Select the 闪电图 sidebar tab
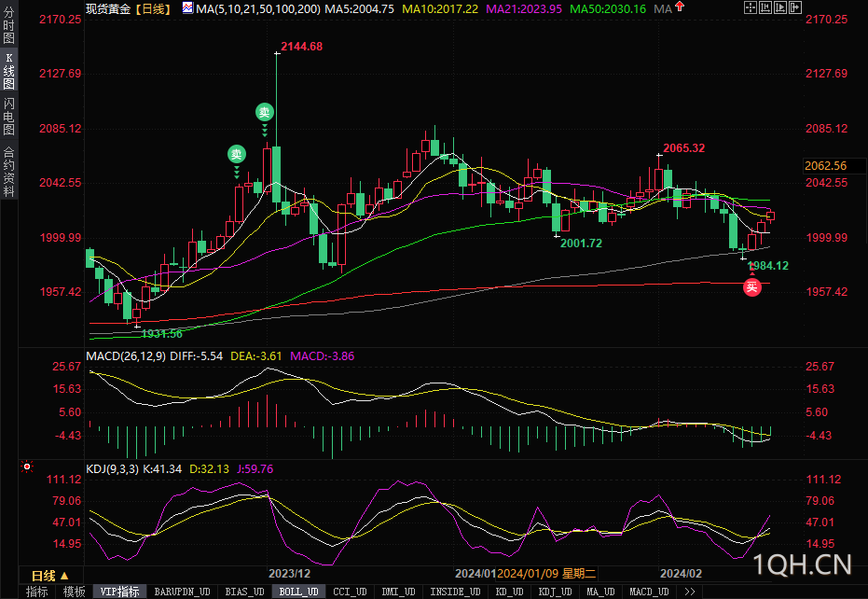The image size is (868, 599). 9,116
